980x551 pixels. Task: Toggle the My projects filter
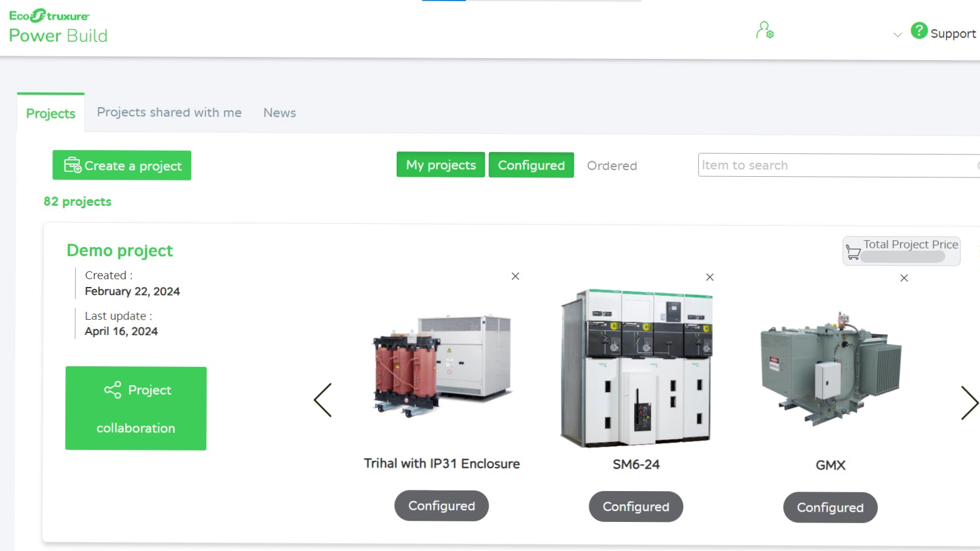click(x=441, y=165)
